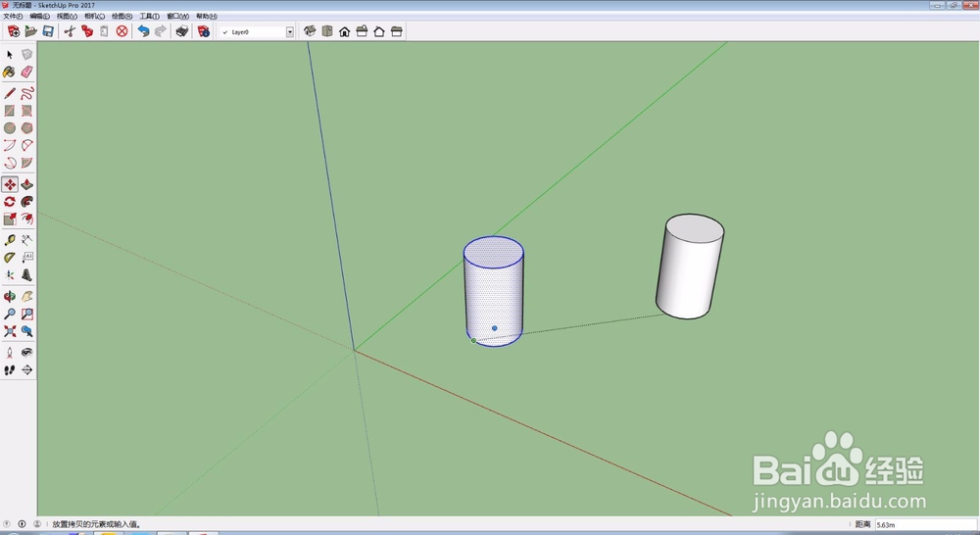Select the Rotated Rectangle tool
The height and width of the screenshot is (535, 980).
pos(26,112)
